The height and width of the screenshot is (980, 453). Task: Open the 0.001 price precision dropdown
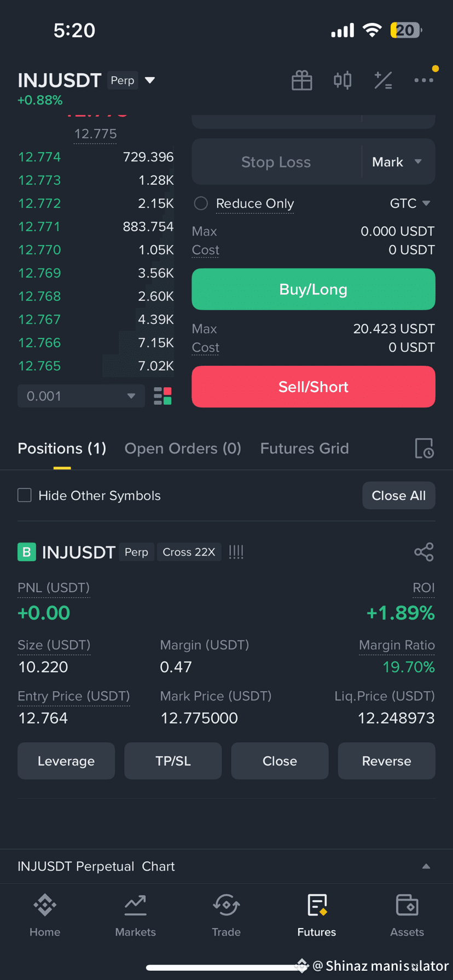pos(81,396)
